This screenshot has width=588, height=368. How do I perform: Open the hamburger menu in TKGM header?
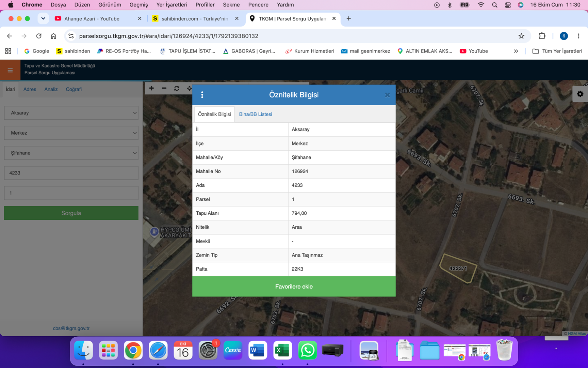[10, 70]
